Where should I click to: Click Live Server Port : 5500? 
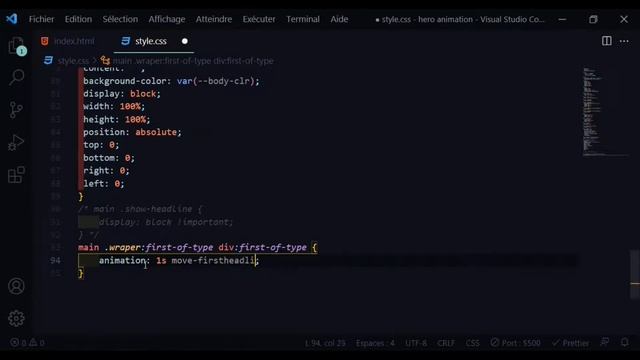pos(516,343)
